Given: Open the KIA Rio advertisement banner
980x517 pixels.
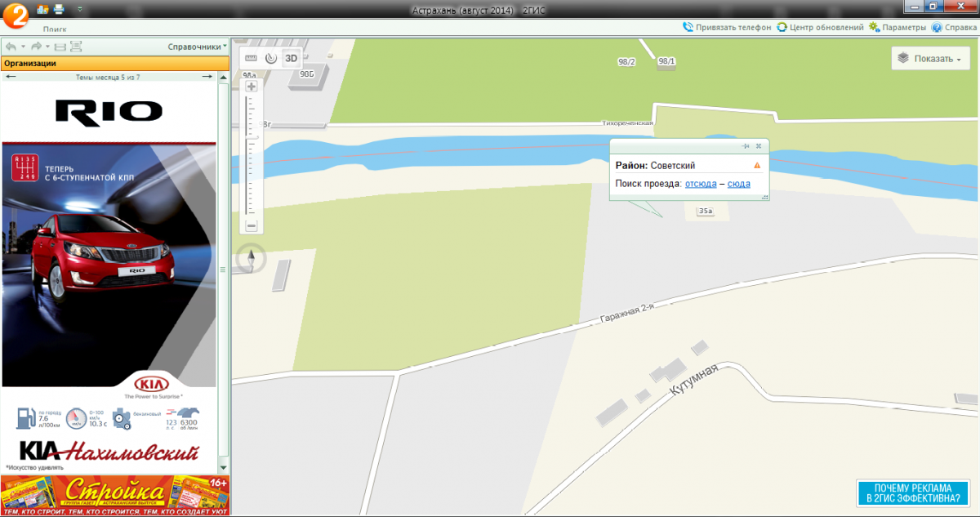Looking at the screenshot, I should tap(109, 278).
